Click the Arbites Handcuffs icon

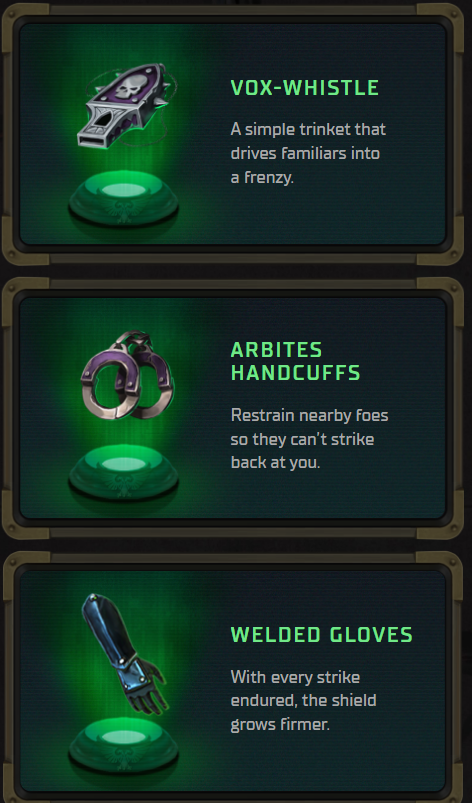click(x=127, y=374)
